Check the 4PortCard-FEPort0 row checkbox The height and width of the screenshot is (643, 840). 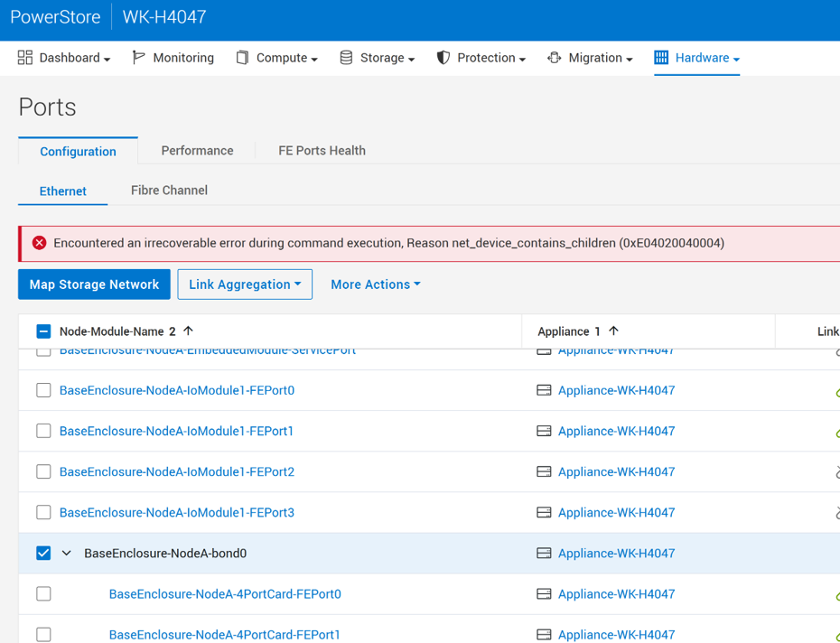(x=43, y=593)
